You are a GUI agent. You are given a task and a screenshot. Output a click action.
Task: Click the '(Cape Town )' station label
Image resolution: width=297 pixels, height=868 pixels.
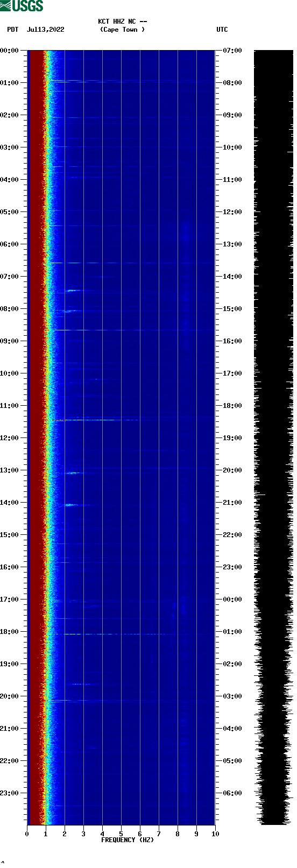(x=123, y=30)
